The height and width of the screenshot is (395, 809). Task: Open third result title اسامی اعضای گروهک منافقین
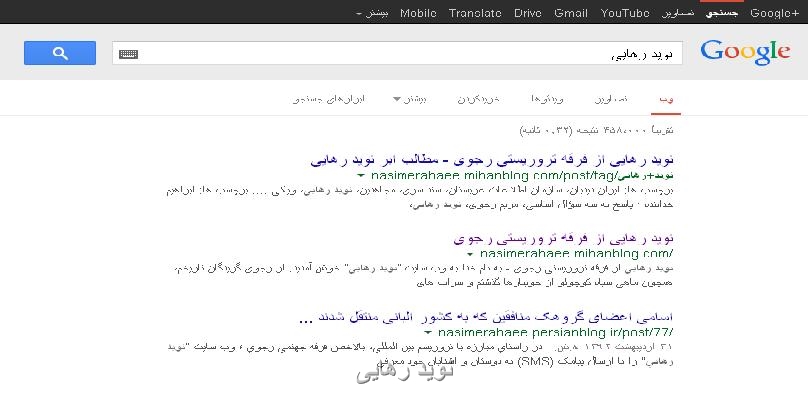486,317
